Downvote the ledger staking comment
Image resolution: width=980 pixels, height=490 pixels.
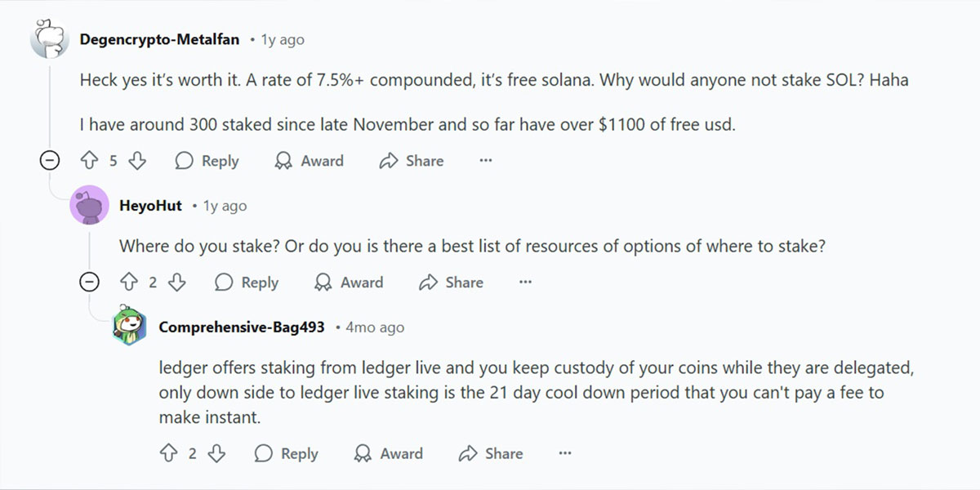pos(216,453)
